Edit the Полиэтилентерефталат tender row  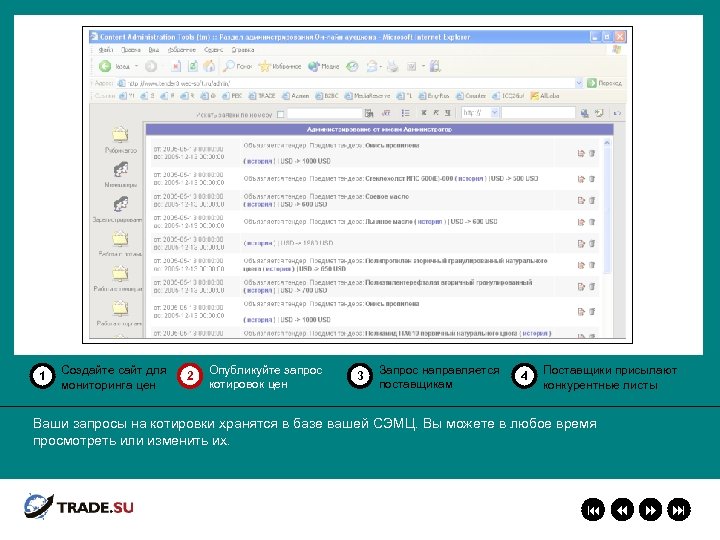point(581,287)
